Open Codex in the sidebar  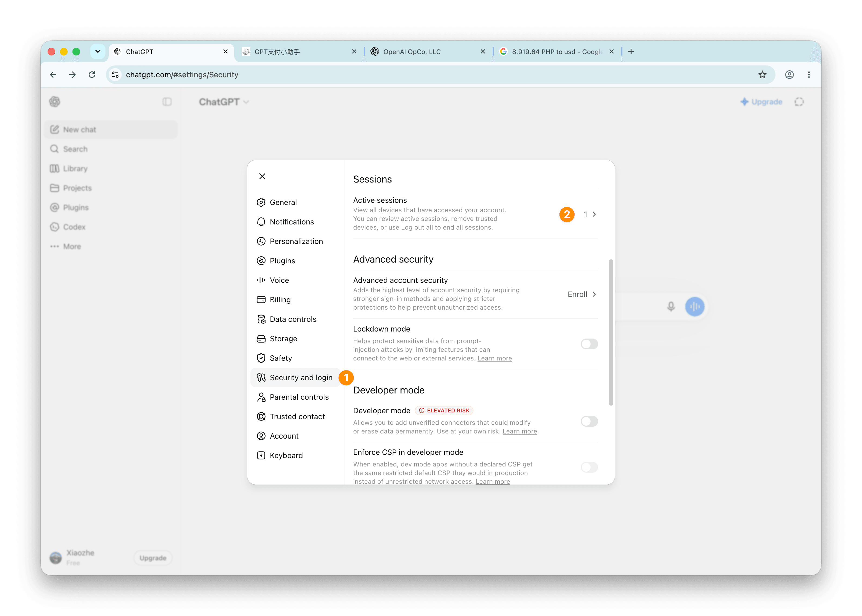pos(111,227)
